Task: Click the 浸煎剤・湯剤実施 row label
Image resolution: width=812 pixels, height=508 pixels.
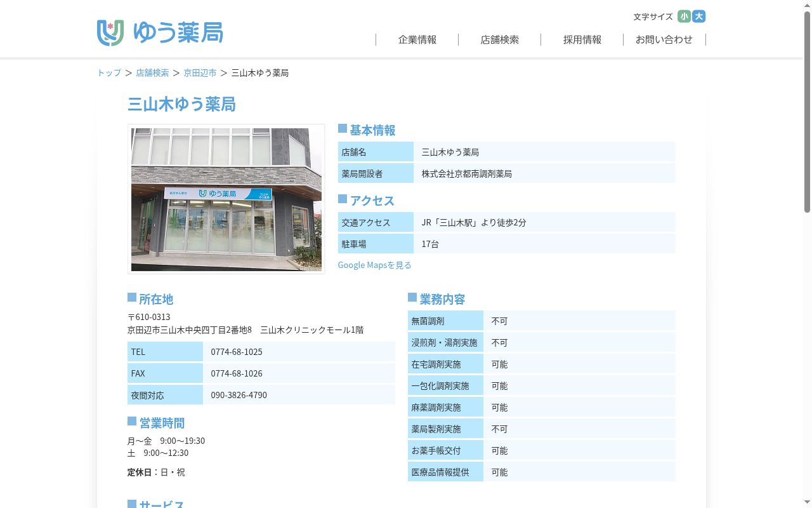Action: (x=445, y=343)
